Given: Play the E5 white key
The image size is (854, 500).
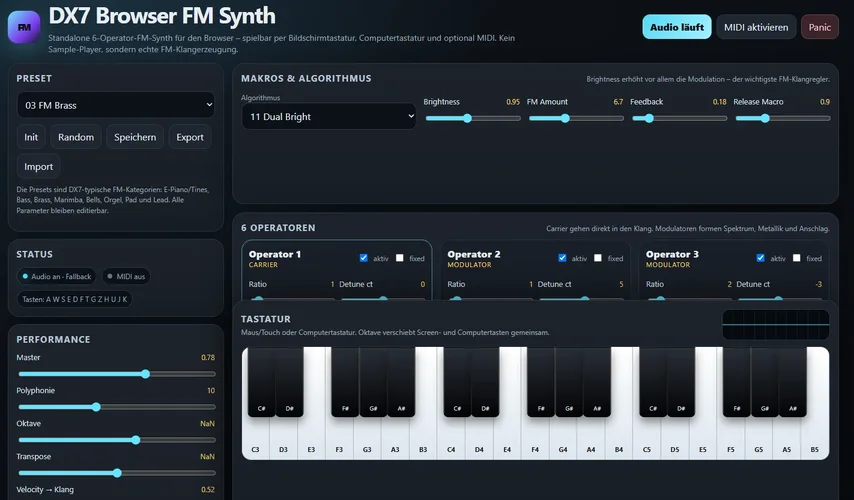Looking at the screenshot, I should tap(703, 438).
